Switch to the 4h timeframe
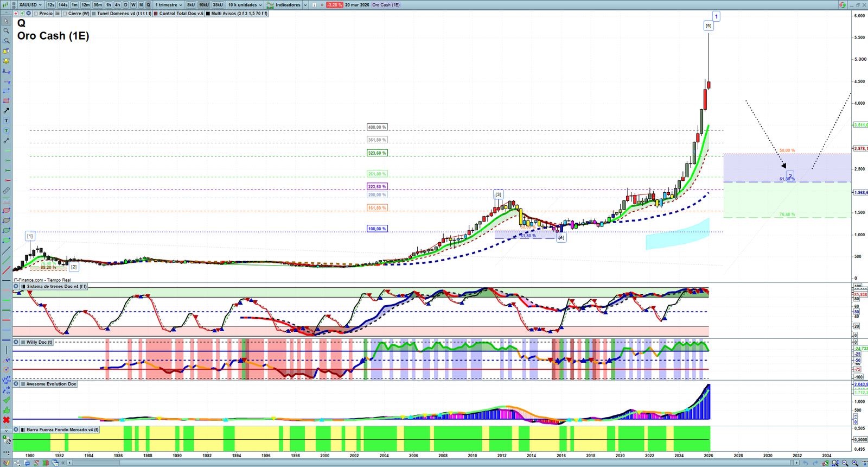The height and width of the screenshot is (467, 868). [x=117, y=5]
